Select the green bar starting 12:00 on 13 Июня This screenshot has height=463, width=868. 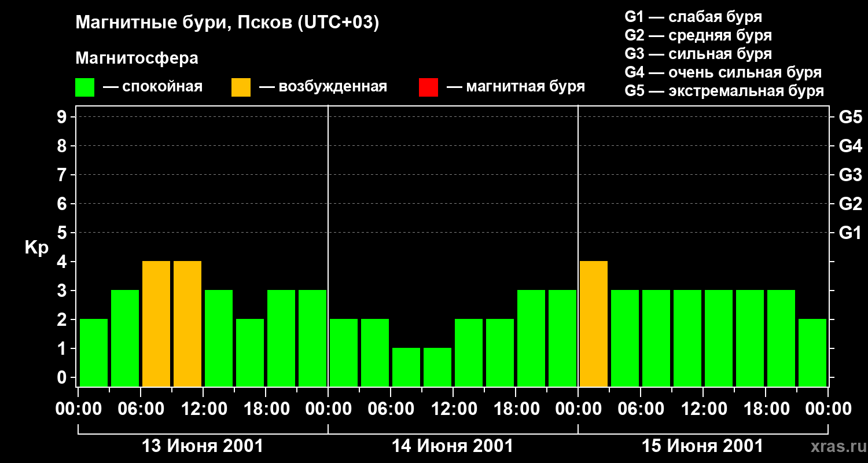(x=219, y=338)
